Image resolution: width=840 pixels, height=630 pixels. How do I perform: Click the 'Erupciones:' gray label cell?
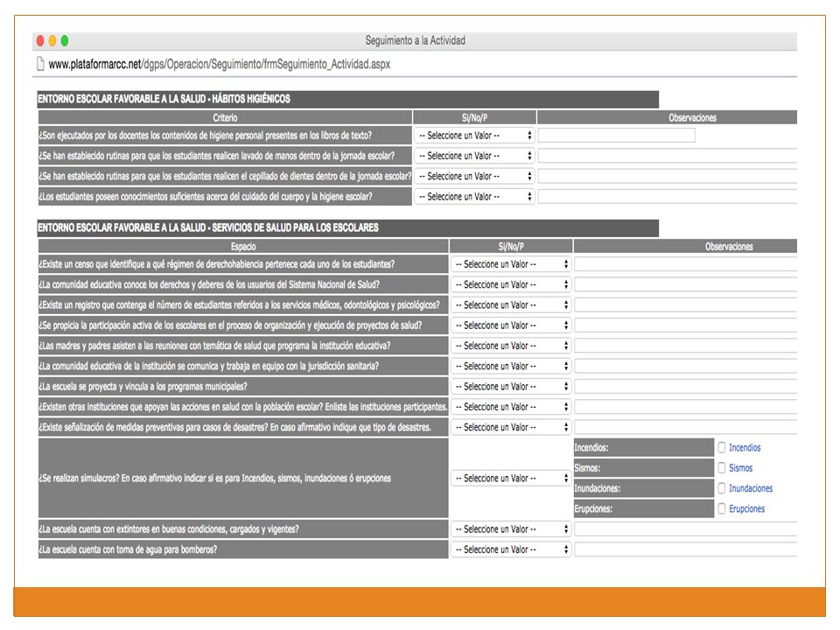click(x=644, y=508)
